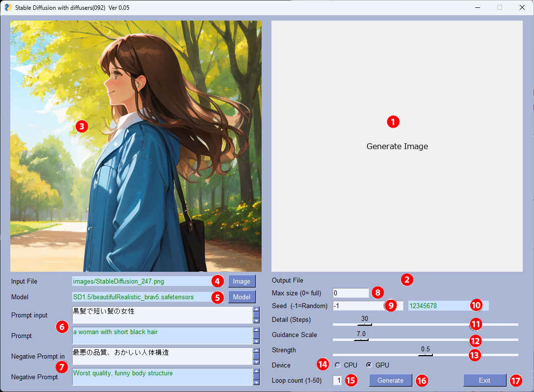Click the input image of the woman
The height and width of the screenshot is (392, 534).
[x=136, y=146]
